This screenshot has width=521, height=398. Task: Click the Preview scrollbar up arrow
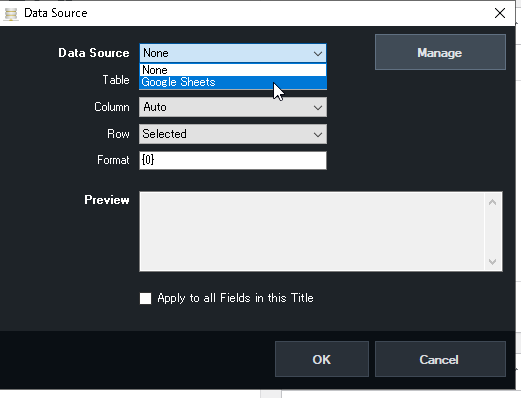[493, 202]
